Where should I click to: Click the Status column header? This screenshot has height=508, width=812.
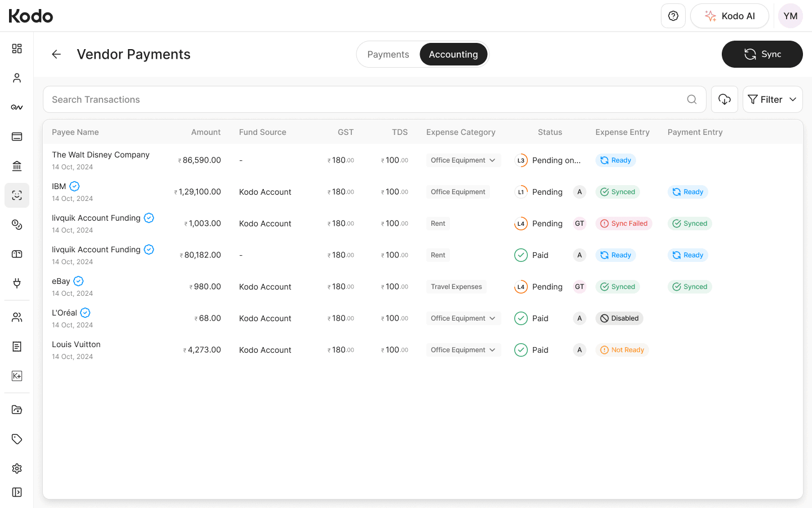550,132
